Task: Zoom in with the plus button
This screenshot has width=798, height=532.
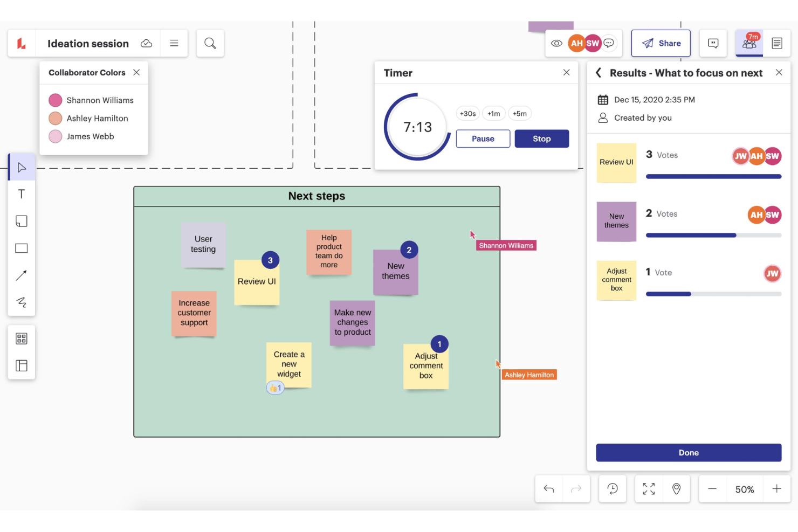Action: tap(776, 489)
